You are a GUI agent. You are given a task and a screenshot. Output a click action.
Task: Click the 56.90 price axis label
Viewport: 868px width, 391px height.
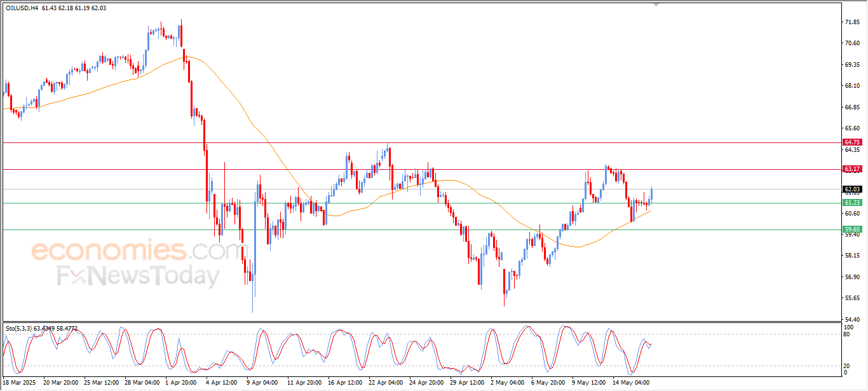(x=853, y=277)
